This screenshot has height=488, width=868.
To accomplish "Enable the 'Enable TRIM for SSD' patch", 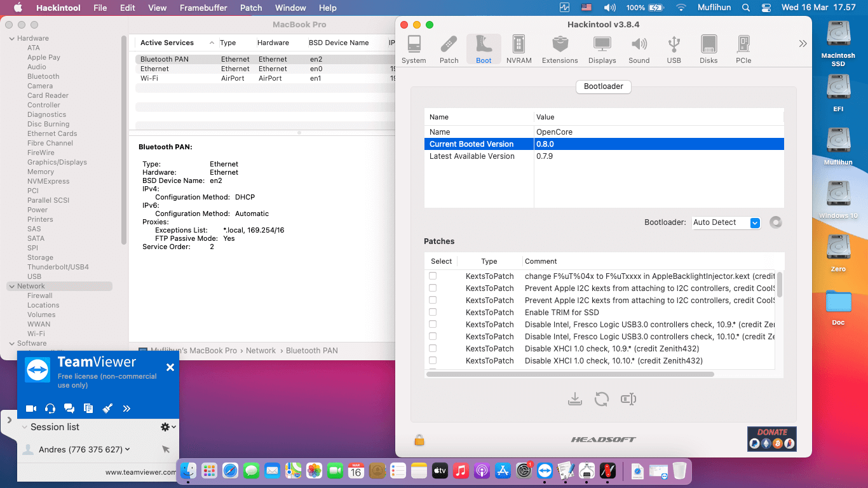I will click(x=433, y=312).
